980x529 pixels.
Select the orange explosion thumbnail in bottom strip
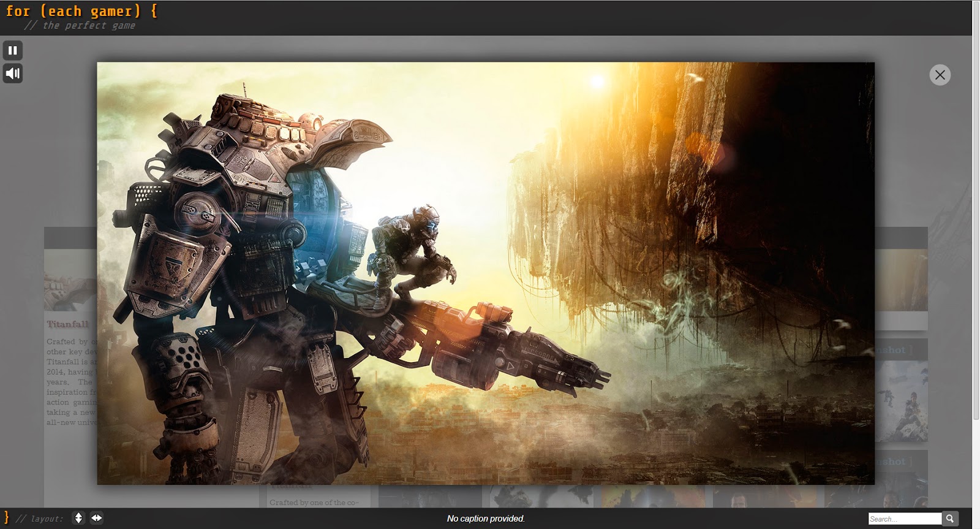[652, 497]
